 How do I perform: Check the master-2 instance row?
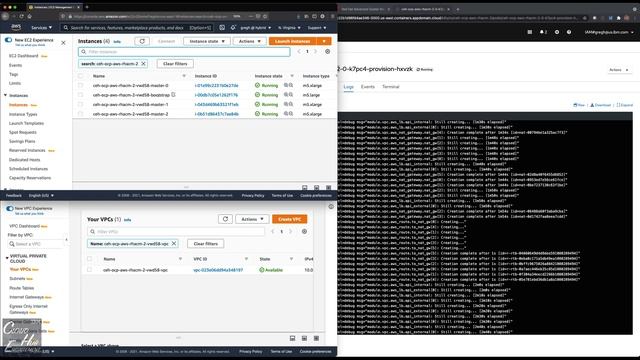(x=80, y=114)
